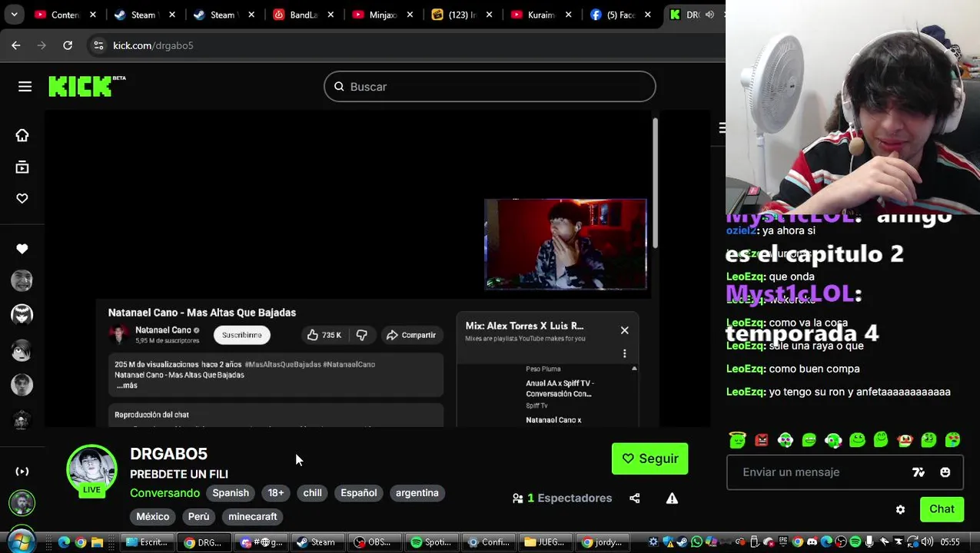Report stream with warning triangle icon
The width and height of the screenshot is (980, 553).
[672, 498]
